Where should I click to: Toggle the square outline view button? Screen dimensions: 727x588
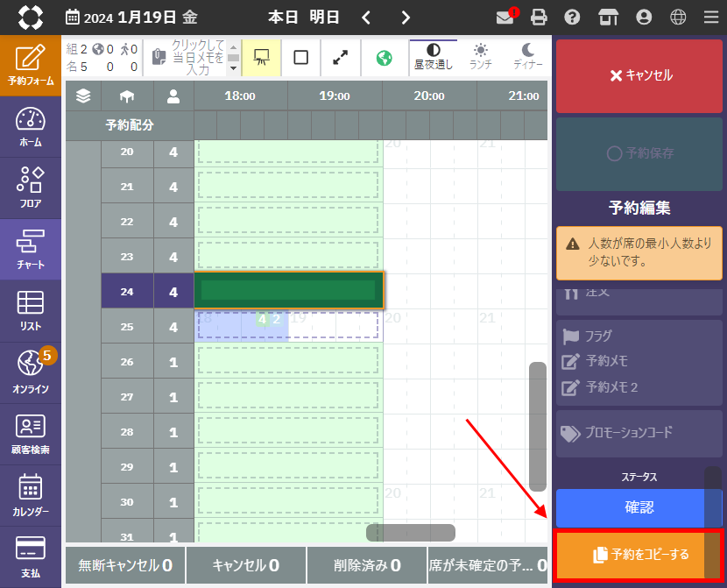[300, 57]
